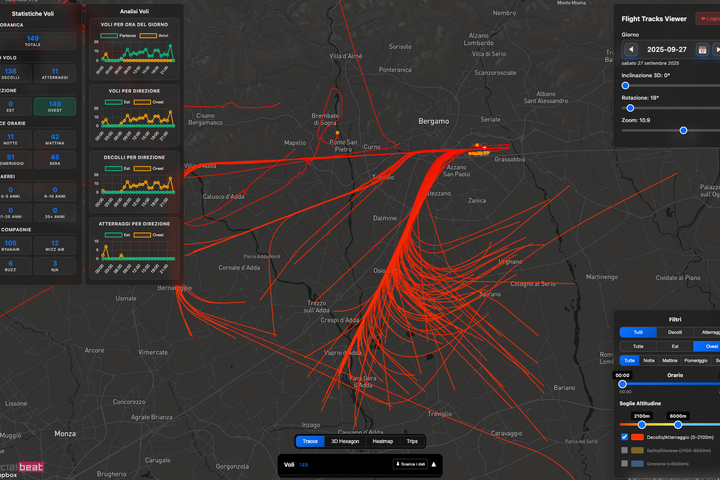Click the 3 N/A company stat card

click(x=55, y=266)
